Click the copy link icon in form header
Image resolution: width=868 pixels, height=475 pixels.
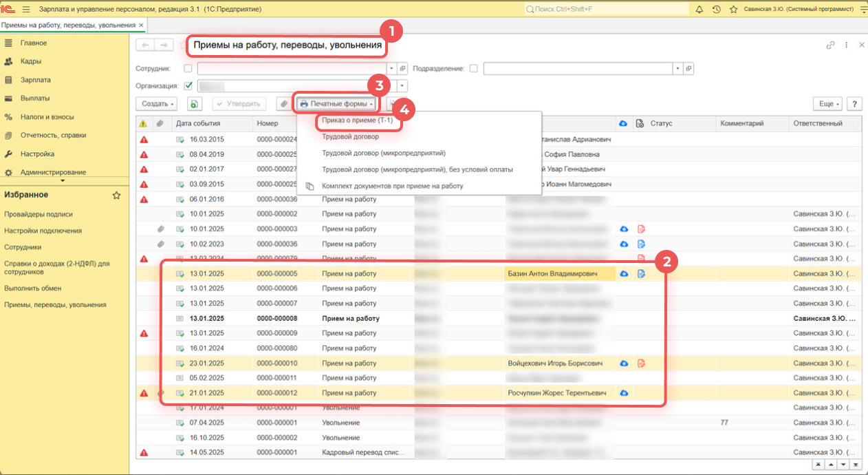click(x=830, y=45)
